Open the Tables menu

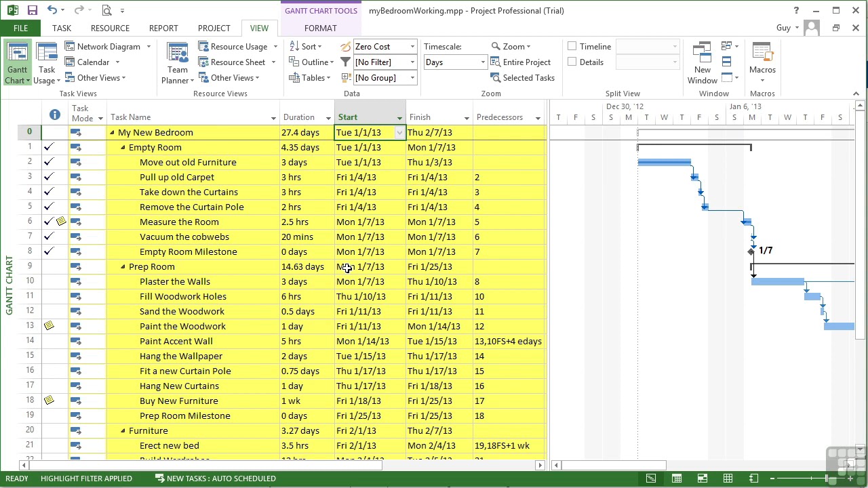click(x=310, y=77)
